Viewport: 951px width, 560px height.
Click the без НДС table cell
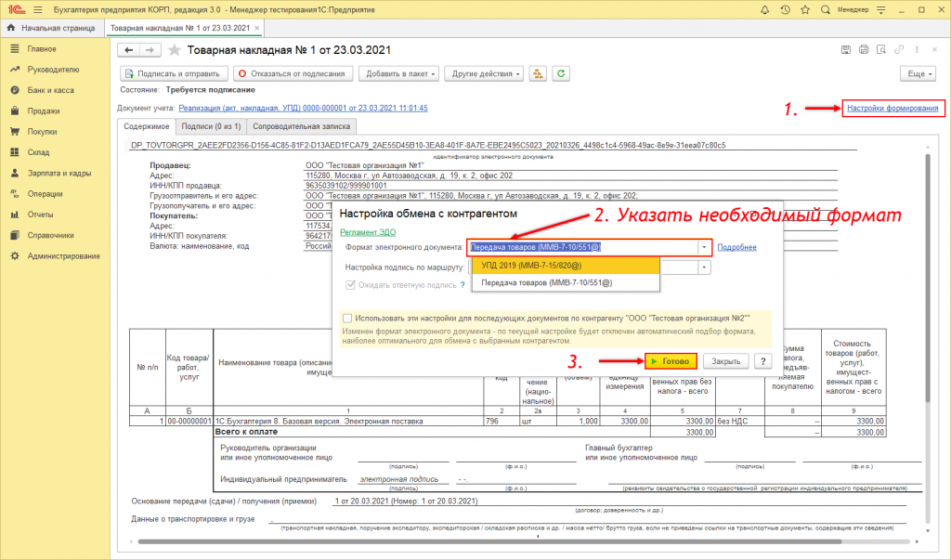tap(740, 421)
